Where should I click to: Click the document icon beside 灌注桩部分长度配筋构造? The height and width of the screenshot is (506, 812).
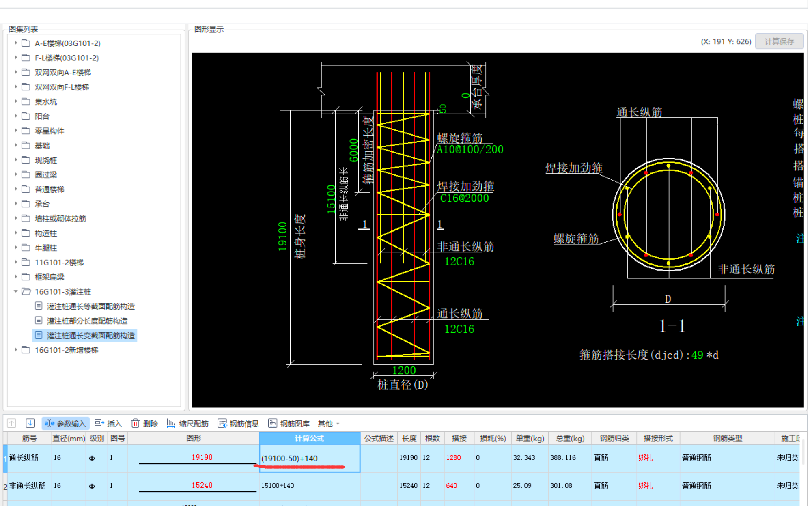(39, 321)
